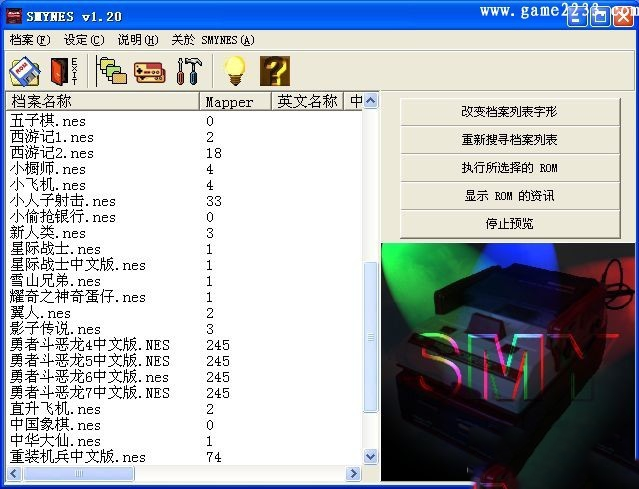Screen dimensions: 639x489
Task: Select 小人子射击.nes in the list
Action: 63,201
